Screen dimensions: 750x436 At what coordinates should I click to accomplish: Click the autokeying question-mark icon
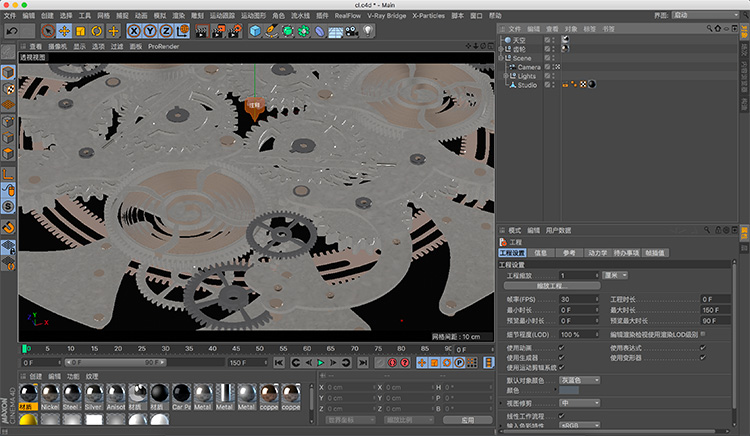click(405, 363)
